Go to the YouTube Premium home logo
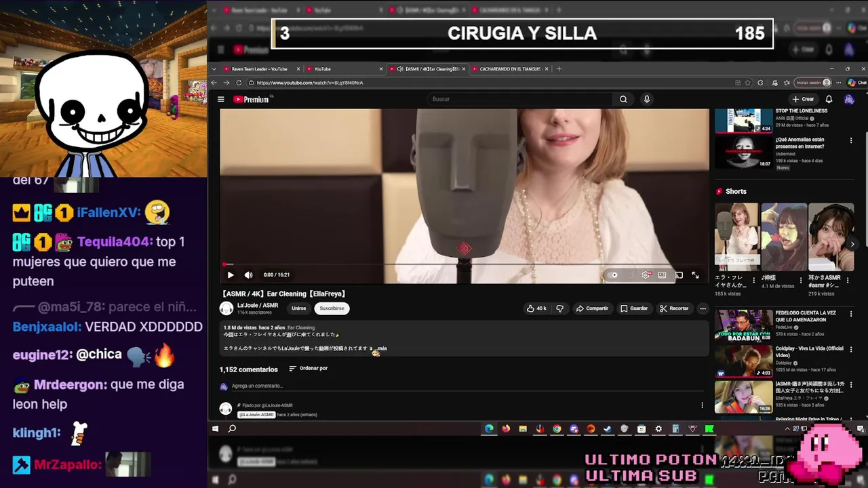The width and height of the screenshot is (868, 488). pos(252,99)
